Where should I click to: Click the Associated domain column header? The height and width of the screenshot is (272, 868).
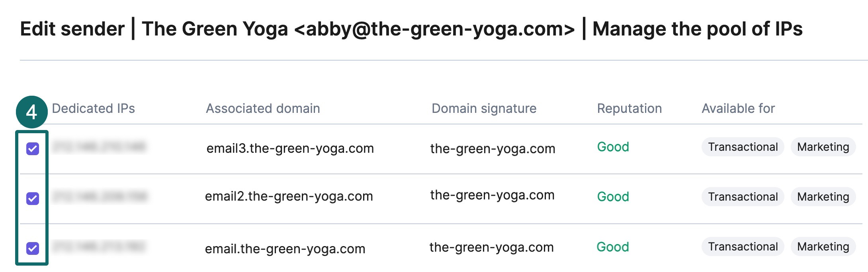(x=263, y=108)
